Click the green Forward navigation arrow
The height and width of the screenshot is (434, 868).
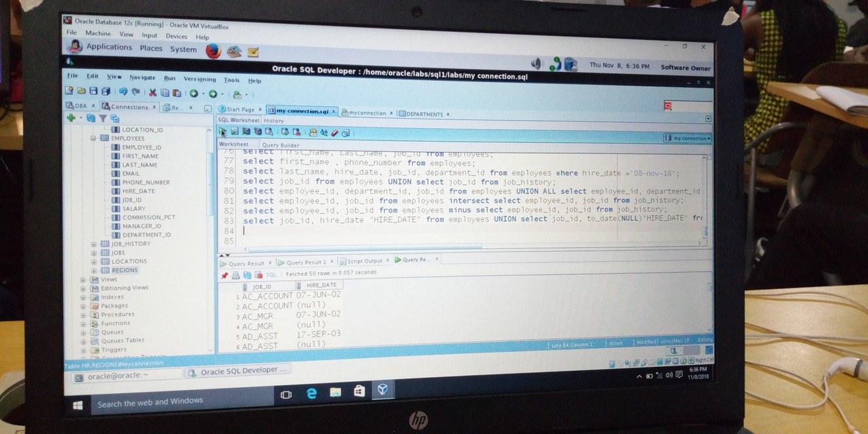point(213,94)
